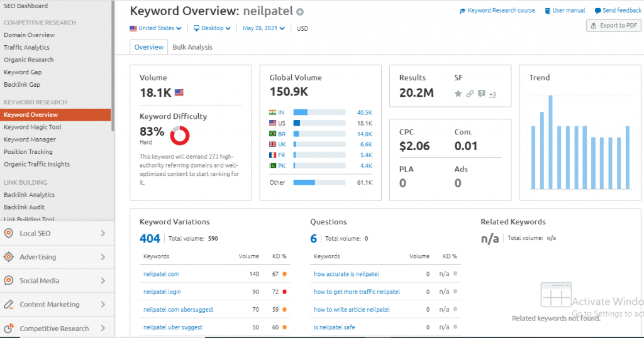Image resolution: width=644 pixels, height=338 pixels.
Task: Expand the Social Media section
Action: (103, 281)
